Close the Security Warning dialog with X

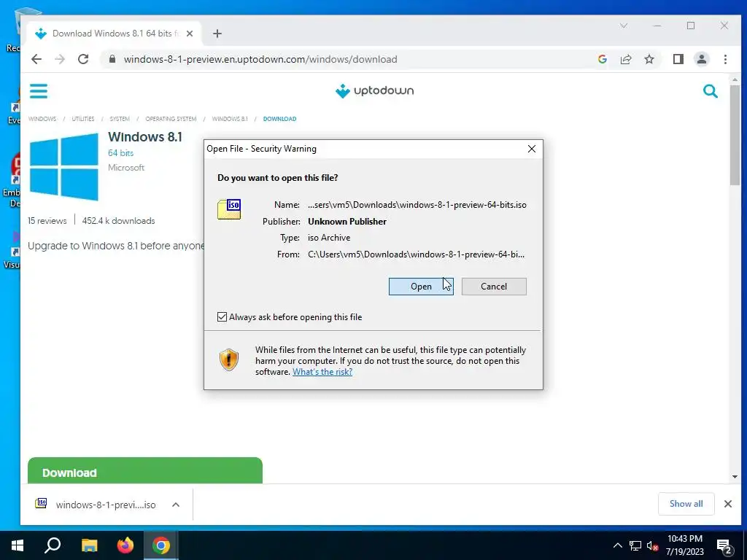(532, 149)
